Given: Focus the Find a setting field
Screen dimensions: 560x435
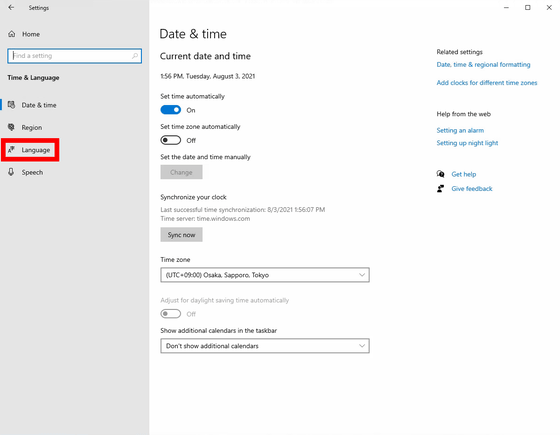Looking at the screenshot, I should pyautogui.click(x=74, y=56).
